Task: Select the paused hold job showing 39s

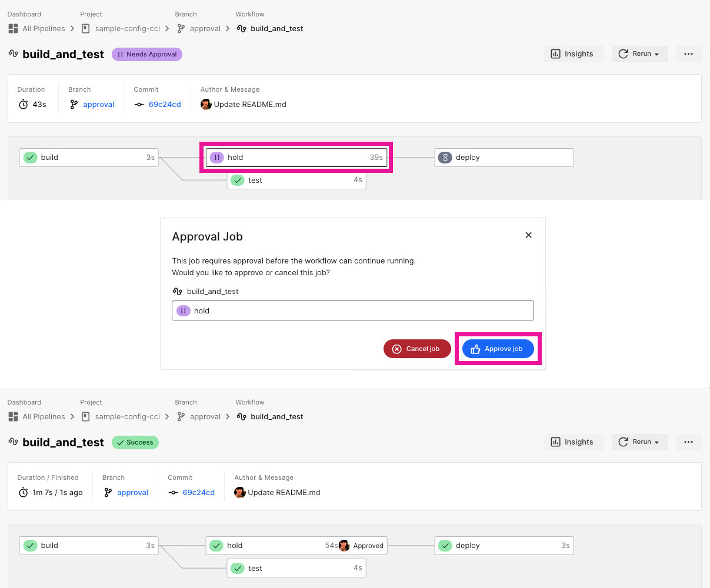Action: pyautogui.click(x=296, y=158)
